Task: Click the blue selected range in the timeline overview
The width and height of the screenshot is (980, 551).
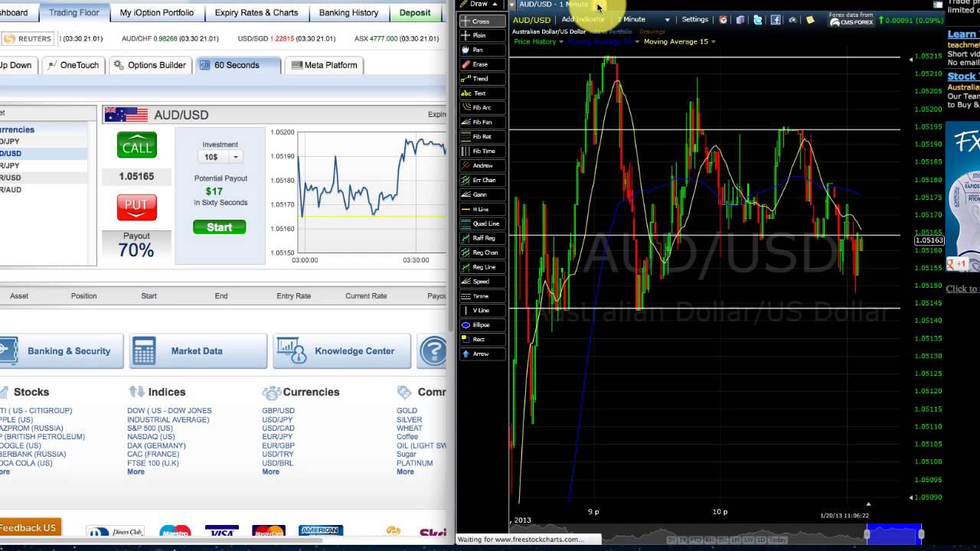Action: pos(894,533)
